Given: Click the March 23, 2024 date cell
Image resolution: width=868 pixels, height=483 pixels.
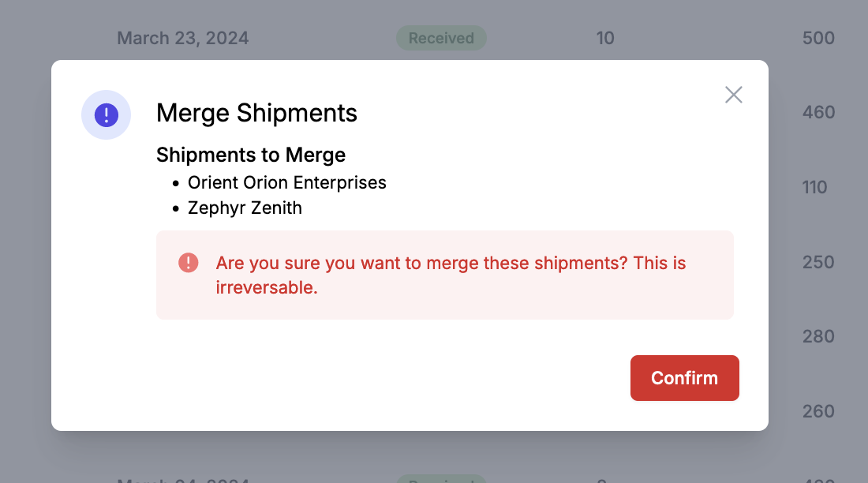Looking at the screenshot, I should pos(183,38).
